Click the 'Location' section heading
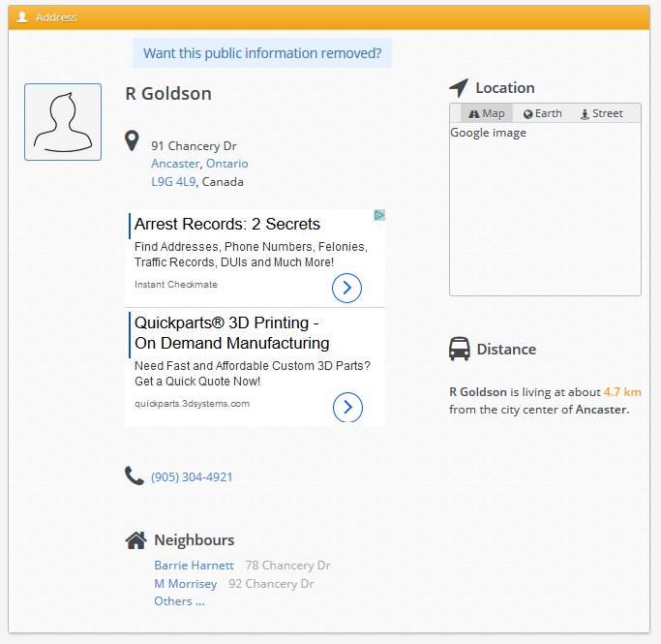The image size is (661, 644). pos(505,88)
